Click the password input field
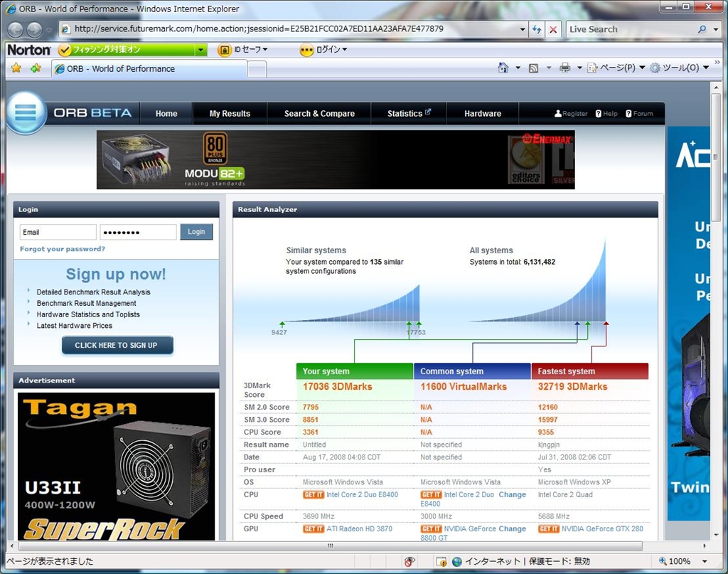 (x=138, y=232)
